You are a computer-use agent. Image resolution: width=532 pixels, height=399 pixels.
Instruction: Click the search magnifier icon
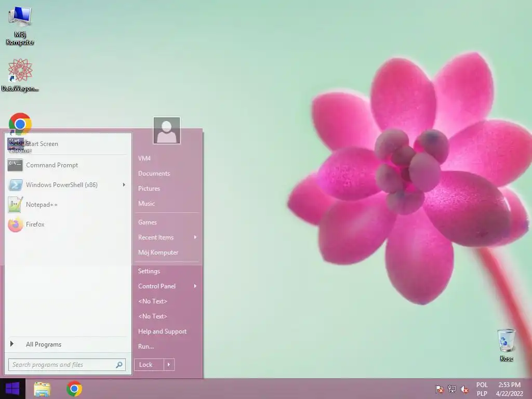point(119,365)
